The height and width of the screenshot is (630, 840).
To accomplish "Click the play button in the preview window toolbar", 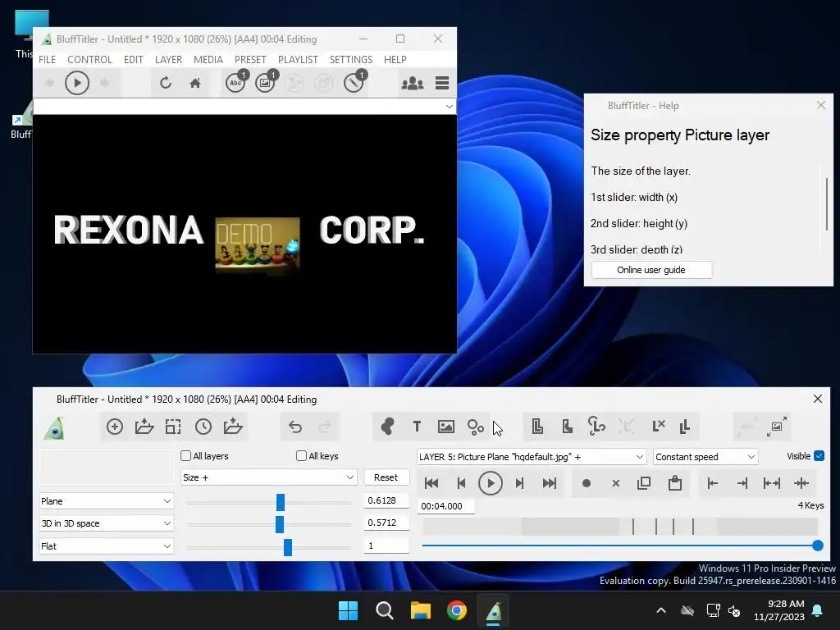I will (76, 83).
